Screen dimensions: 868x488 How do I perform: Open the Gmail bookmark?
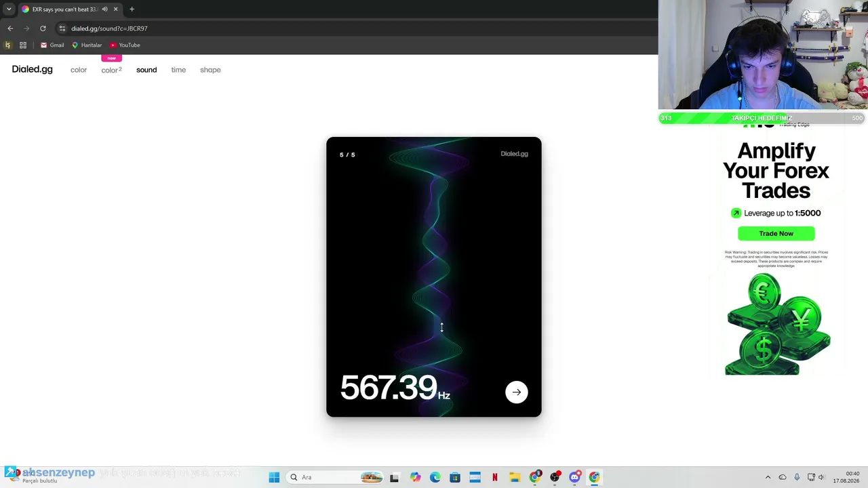pos(52,45)
